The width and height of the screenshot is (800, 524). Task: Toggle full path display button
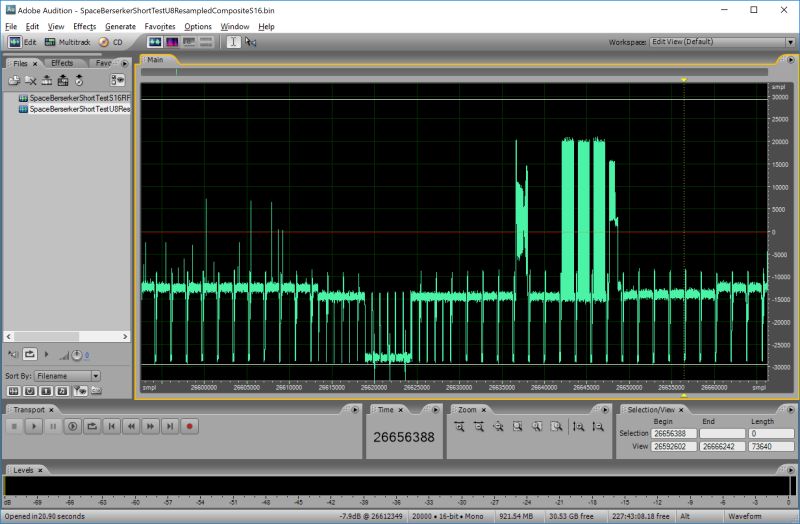point(96,391)
